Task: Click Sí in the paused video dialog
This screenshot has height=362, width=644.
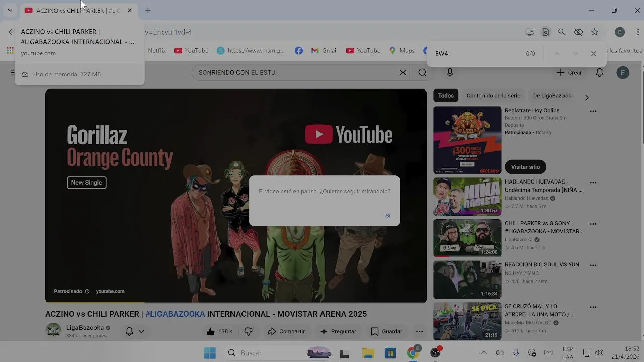Action: click(x=388, y=215)
